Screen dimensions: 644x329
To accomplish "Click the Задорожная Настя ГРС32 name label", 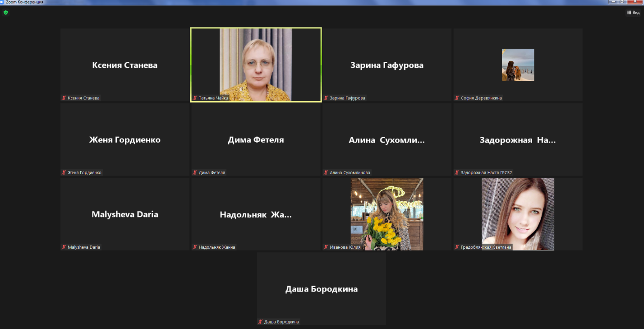I will point(486,172).
